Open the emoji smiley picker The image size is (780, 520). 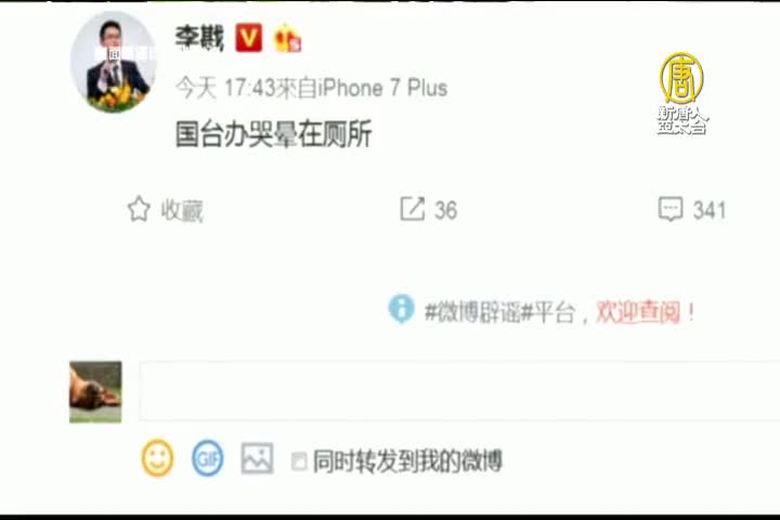point(157,458)
